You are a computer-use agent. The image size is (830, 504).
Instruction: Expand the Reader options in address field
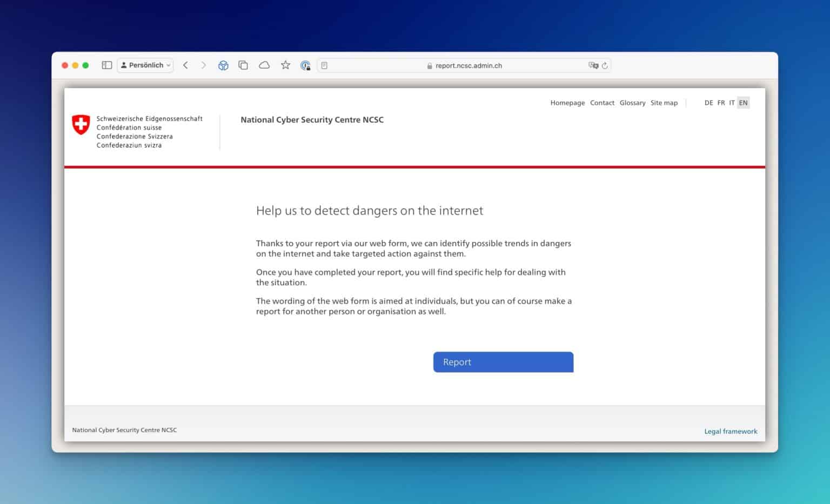tap(324, 65)
